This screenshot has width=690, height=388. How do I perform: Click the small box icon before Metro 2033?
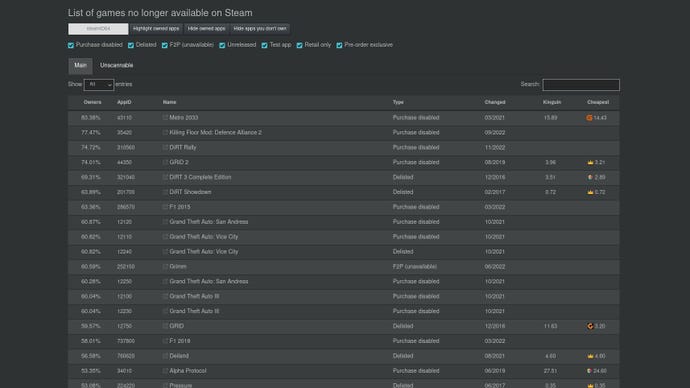point(165,117)
